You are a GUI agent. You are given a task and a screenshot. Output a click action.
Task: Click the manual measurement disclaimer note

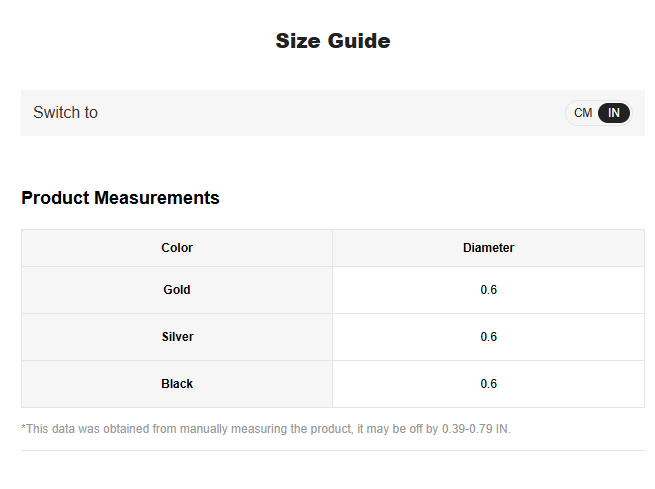(266, 429)
